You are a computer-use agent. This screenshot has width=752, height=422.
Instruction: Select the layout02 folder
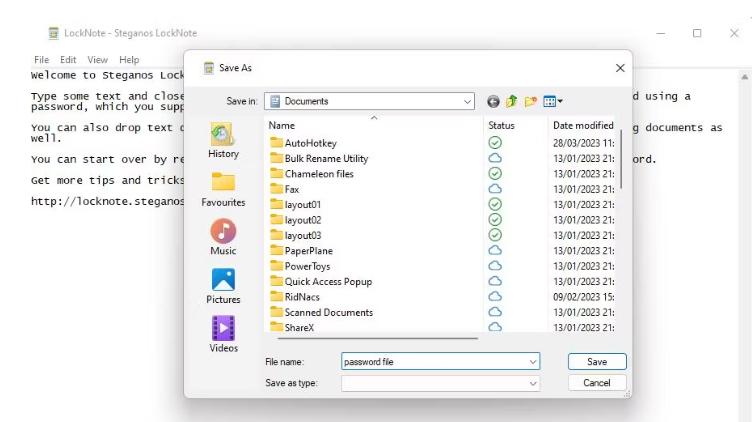pos(295,220)
